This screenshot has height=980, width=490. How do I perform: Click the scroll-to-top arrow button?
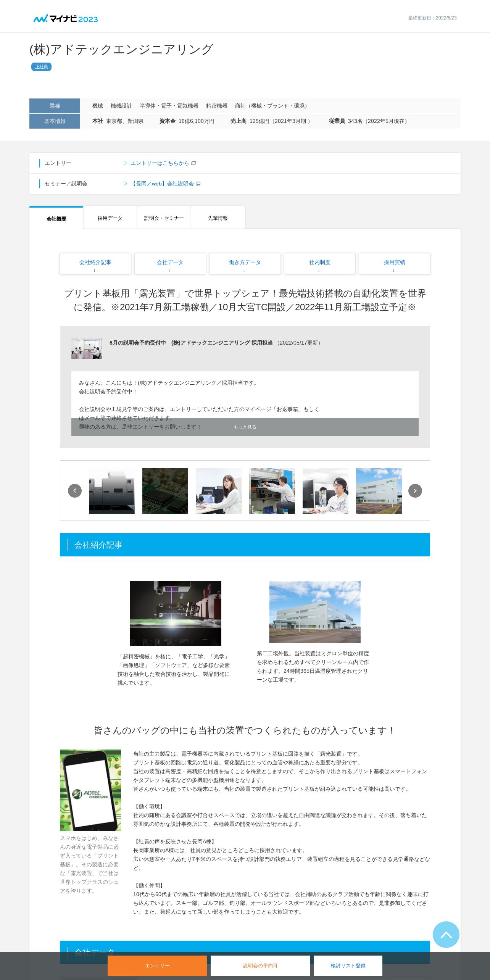point(446,935)
